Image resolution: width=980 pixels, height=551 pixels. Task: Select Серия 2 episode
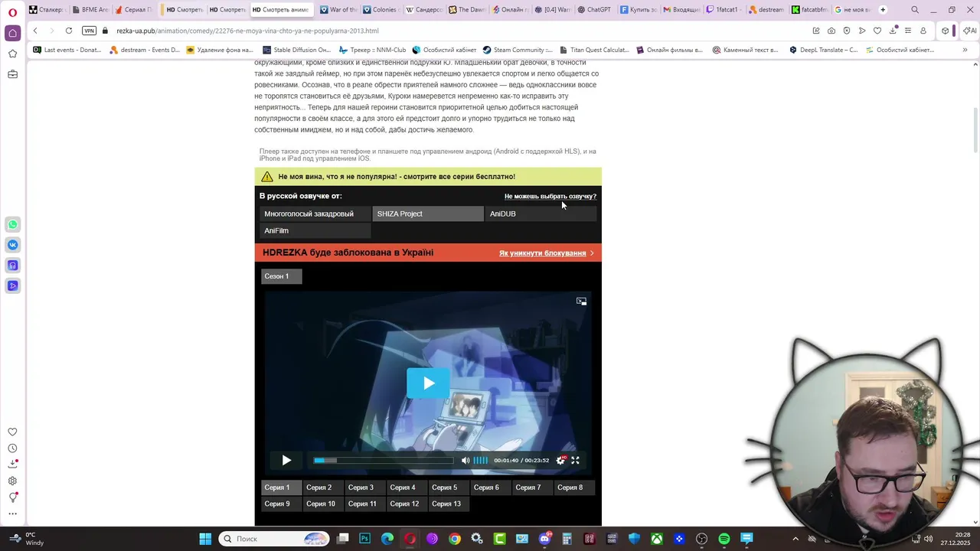click(323, 487)
